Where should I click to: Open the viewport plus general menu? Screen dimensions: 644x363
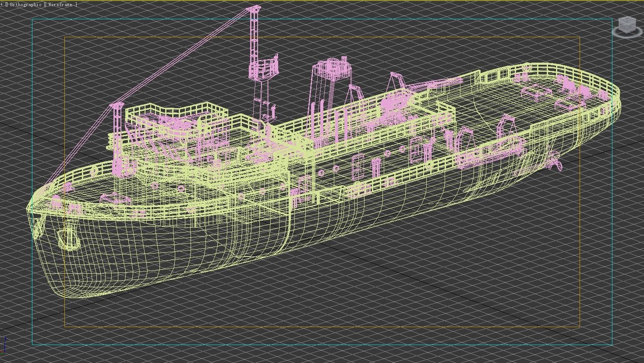click(2, 4)
